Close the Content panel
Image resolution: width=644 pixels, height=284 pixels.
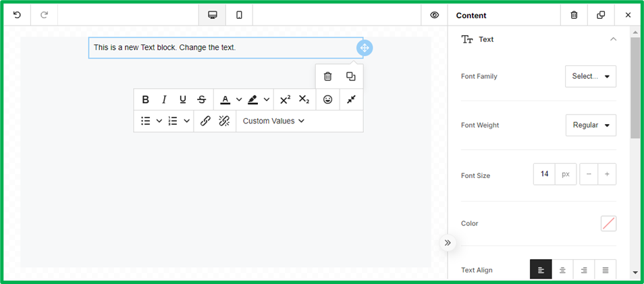point(628,16)
